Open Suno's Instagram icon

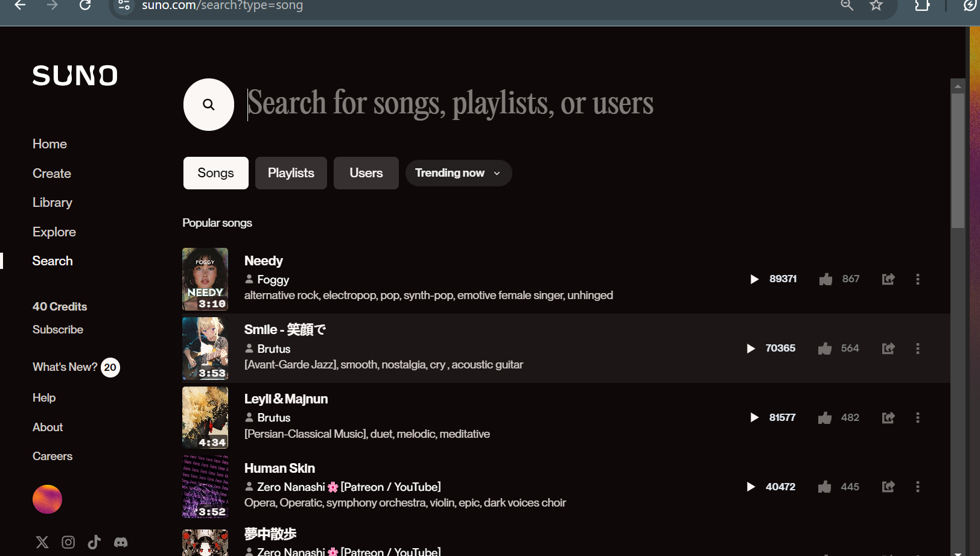(68, 542)
